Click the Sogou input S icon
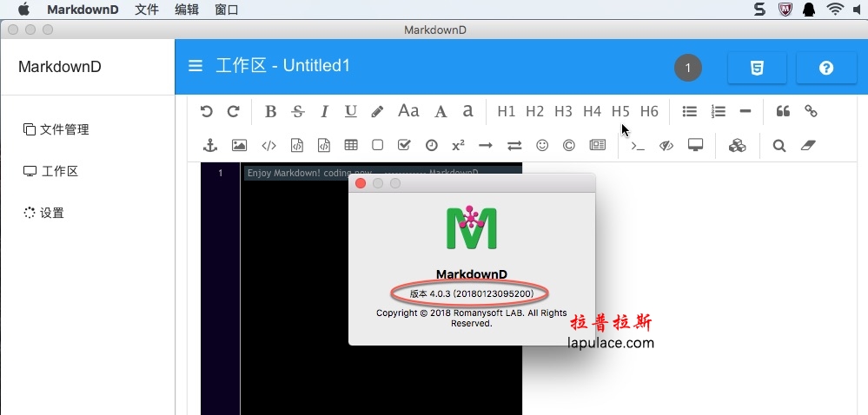Viewport: 868px width, 415px height. coord(760,9)
